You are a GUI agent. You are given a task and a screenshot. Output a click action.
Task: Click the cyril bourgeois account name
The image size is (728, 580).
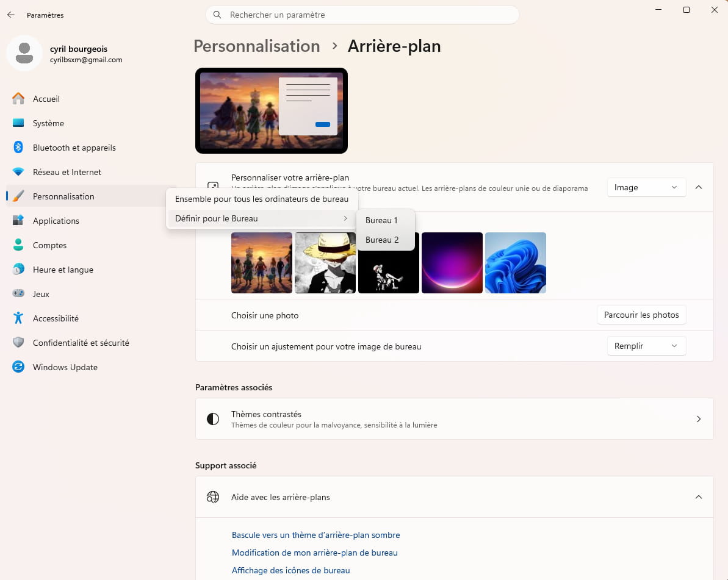[79, 49]
